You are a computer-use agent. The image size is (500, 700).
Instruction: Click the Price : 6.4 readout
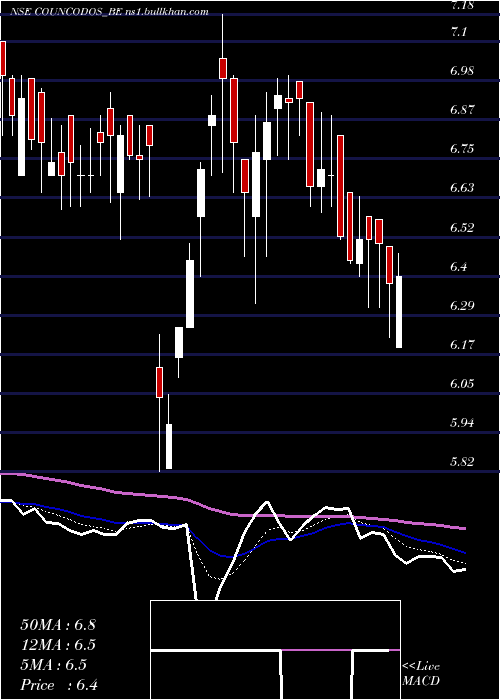coord(59,685)
